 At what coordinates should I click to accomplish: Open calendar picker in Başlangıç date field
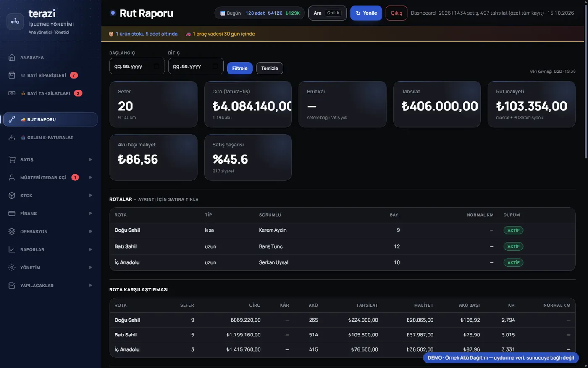tap(156, 66)
